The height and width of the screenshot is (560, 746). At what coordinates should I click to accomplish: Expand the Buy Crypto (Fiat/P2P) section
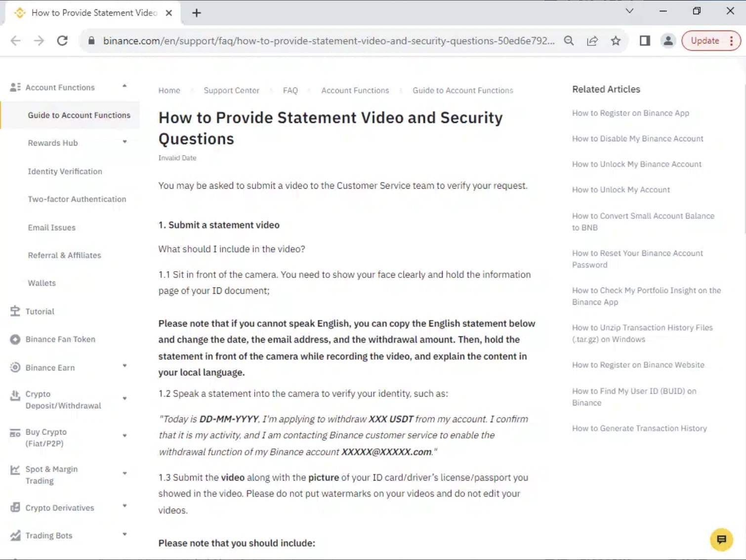124,435
